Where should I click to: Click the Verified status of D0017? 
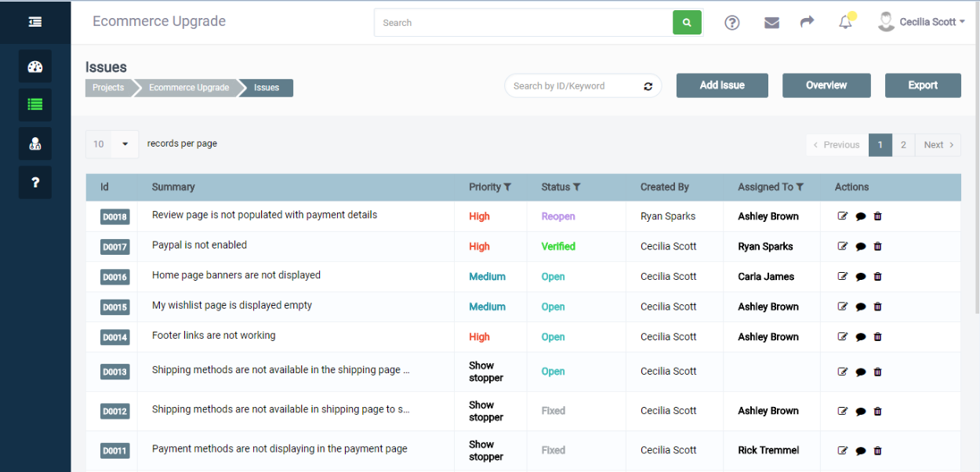[558, 246]
